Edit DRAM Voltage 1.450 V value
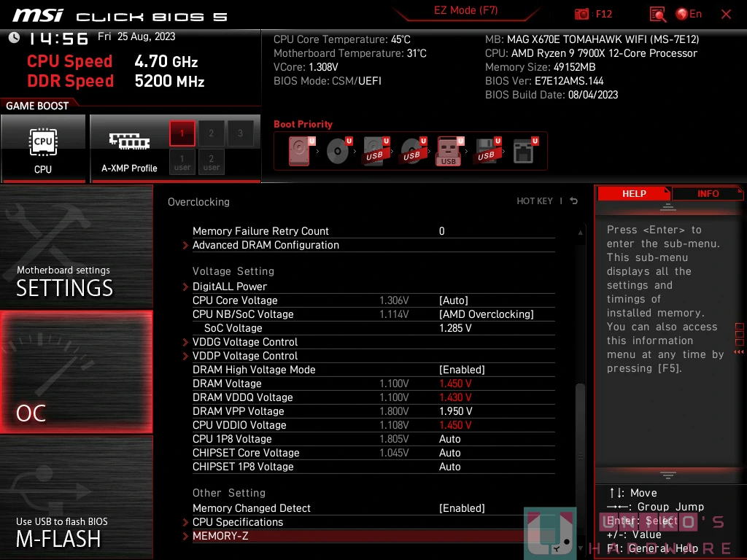This screenshot has height=560, width=747. 455,384
